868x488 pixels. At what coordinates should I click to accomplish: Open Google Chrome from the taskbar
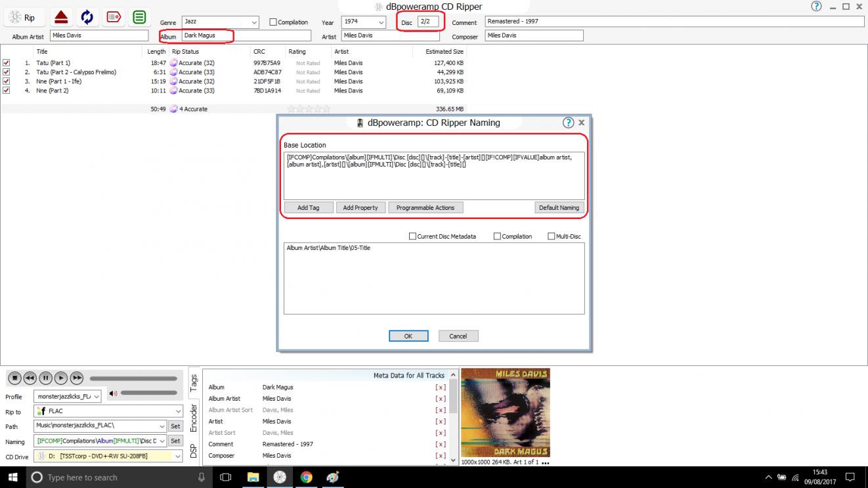pyautogui.click(x=306, y=478)
